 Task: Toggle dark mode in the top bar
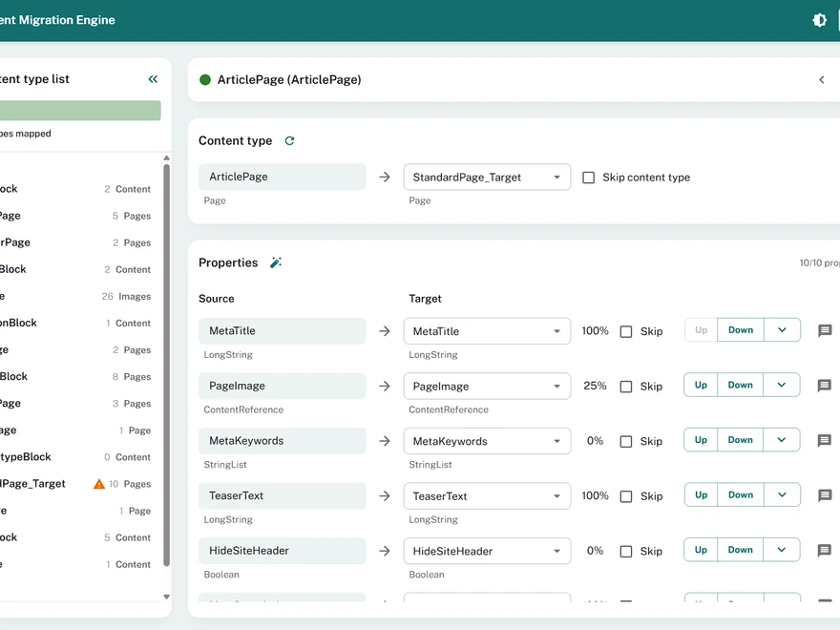pos(819,20)
